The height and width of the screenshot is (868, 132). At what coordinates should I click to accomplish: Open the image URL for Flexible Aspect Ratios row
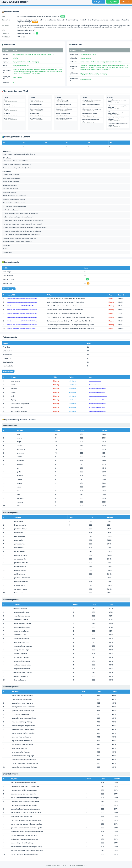[x=22, y=310]
